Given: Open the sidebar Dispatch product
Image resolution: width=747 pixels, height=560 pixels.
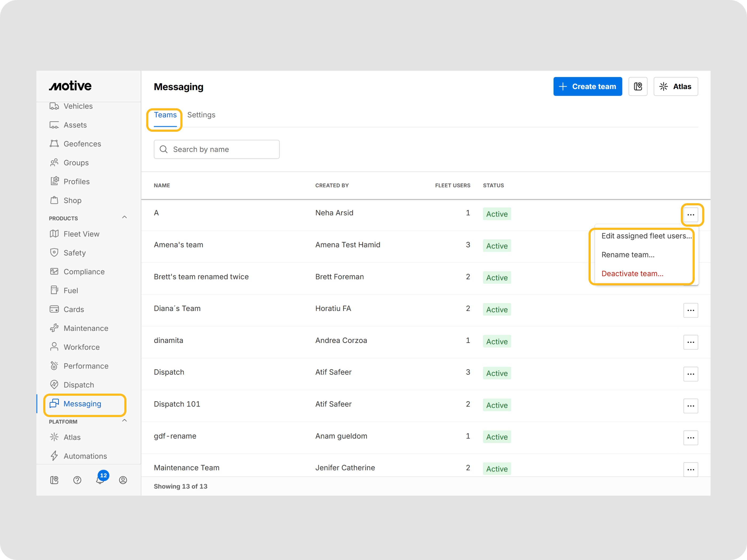Looking at the screenshot, I should tap(71, 385).
